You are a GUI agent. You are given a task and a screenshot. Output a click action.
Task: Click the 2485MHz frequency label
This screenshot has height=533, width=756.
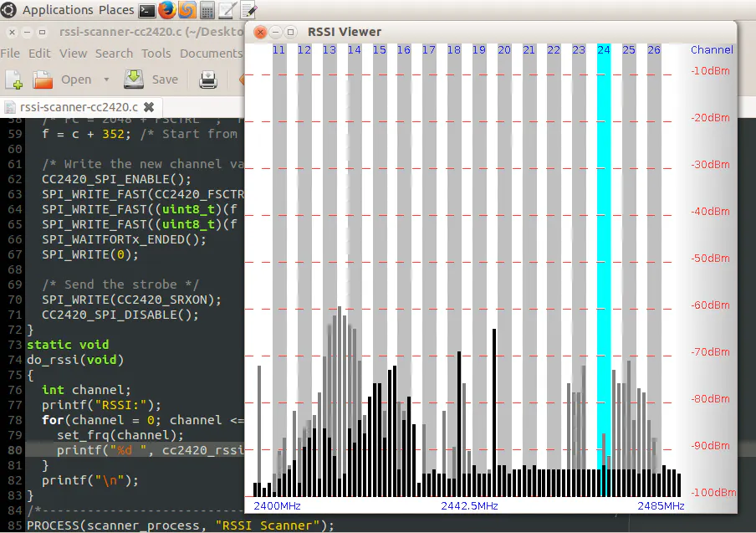click(x=661, y=506)
